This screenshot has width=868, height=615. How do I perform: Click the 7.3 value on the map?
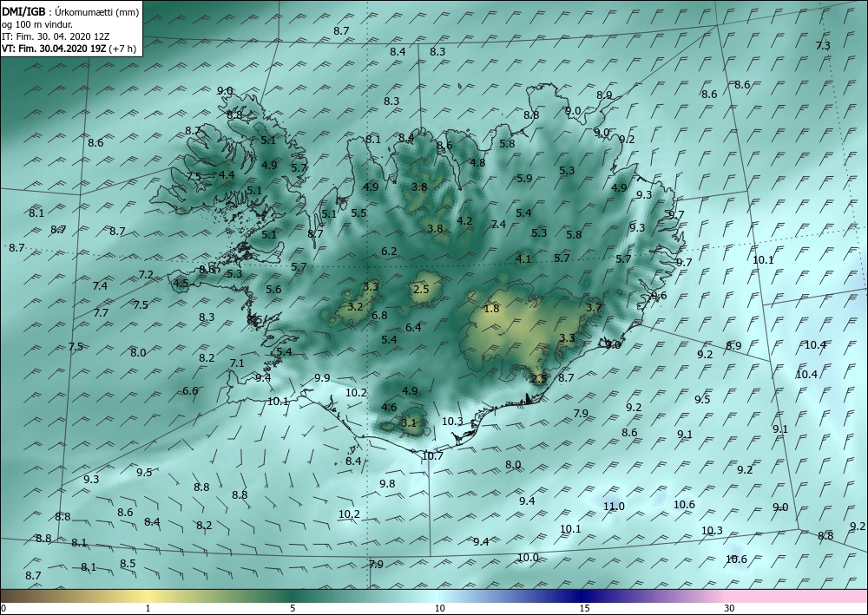pos(823,46)
